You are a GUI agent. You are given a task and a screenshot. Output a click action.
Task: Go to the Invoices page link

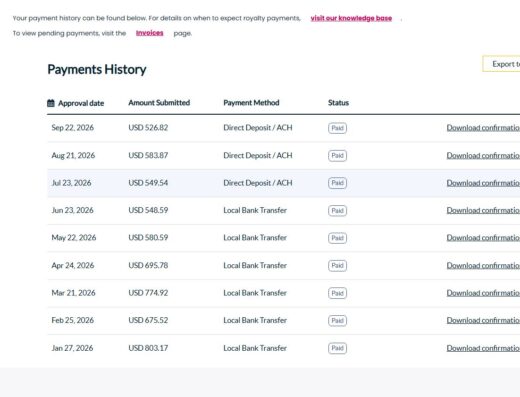[x=150, y=33]
